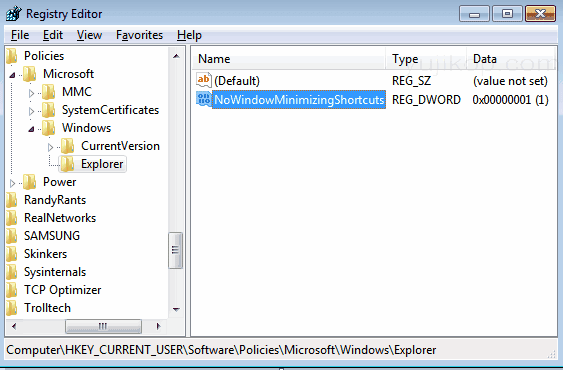Expand the SystemCertificates tree node

pyautogui.click(x=31, y=111)
